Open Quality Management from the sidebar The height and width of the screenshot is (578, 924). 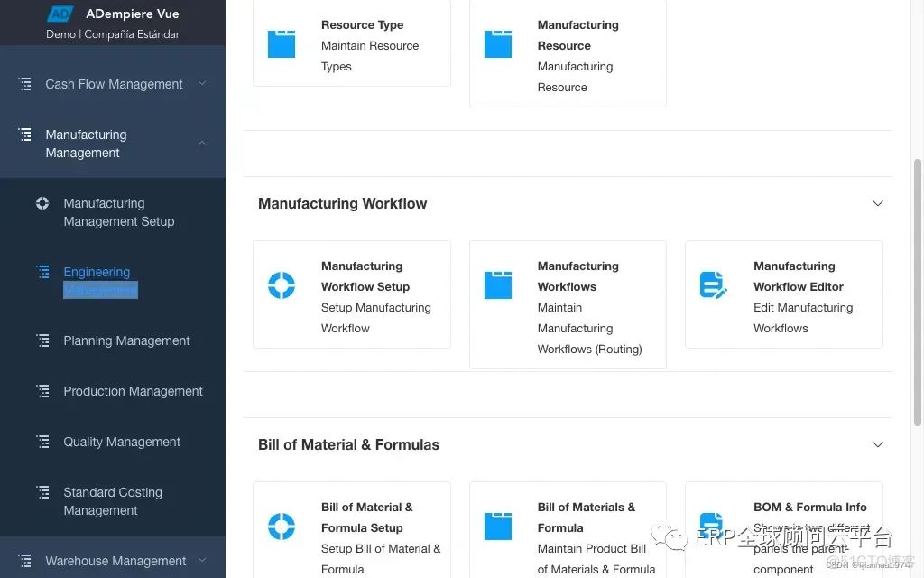122,442
